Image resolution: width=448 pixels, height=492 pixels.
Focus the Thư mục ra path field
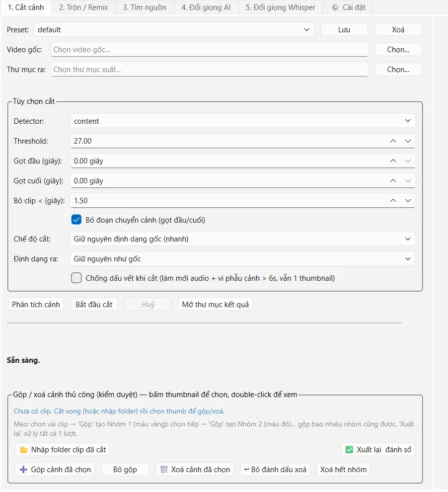pyautogui.click(x=210, y=70)
